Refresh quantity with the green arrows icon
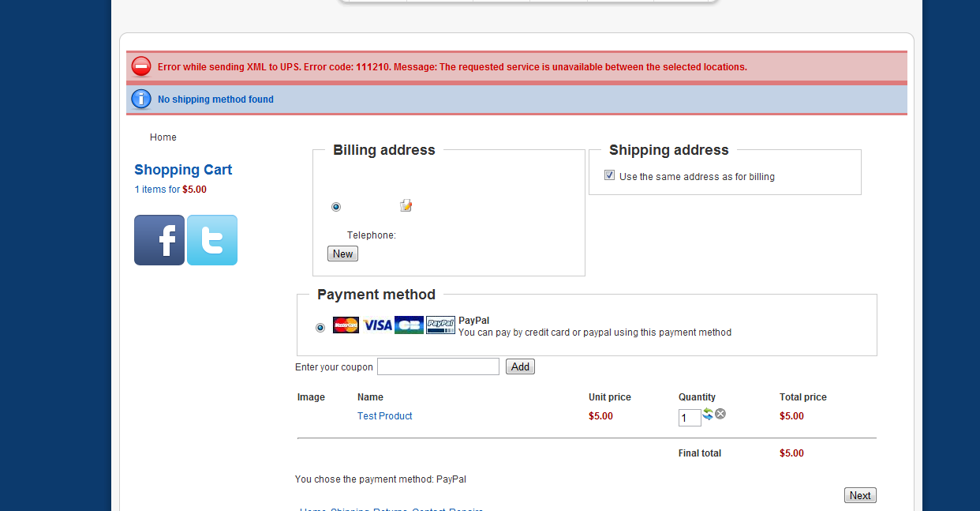 click(x=708, y=414)
